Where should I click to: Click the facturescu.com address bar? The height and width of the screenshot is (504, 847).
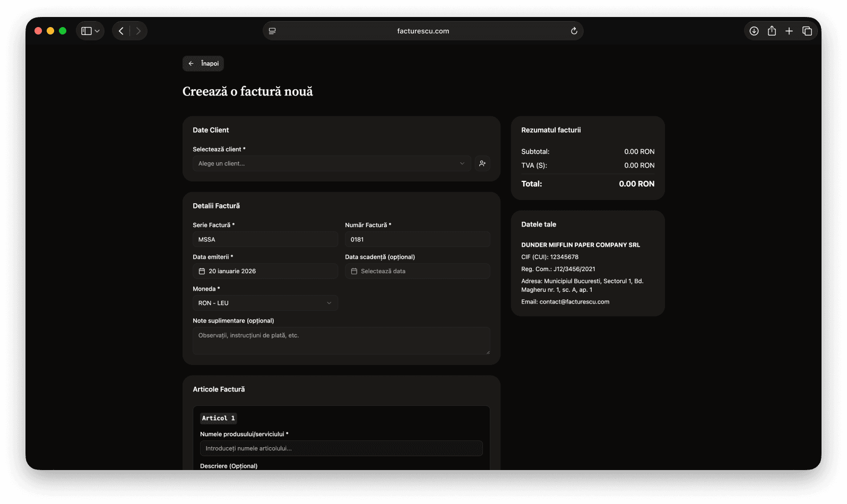point(422,31)
